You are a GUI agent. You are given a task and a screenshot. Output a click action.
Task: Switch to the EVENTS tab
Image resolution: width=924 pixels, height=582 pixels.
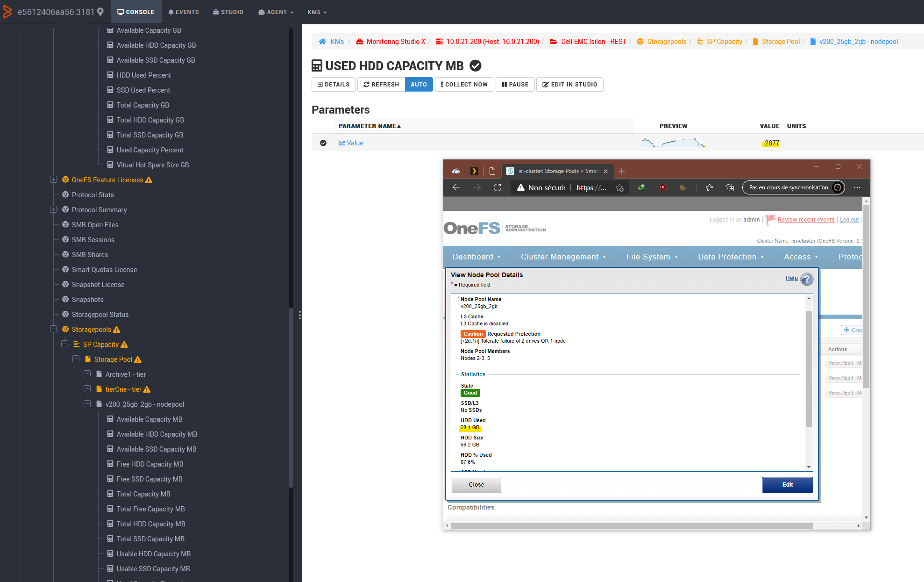click(184, 12)
